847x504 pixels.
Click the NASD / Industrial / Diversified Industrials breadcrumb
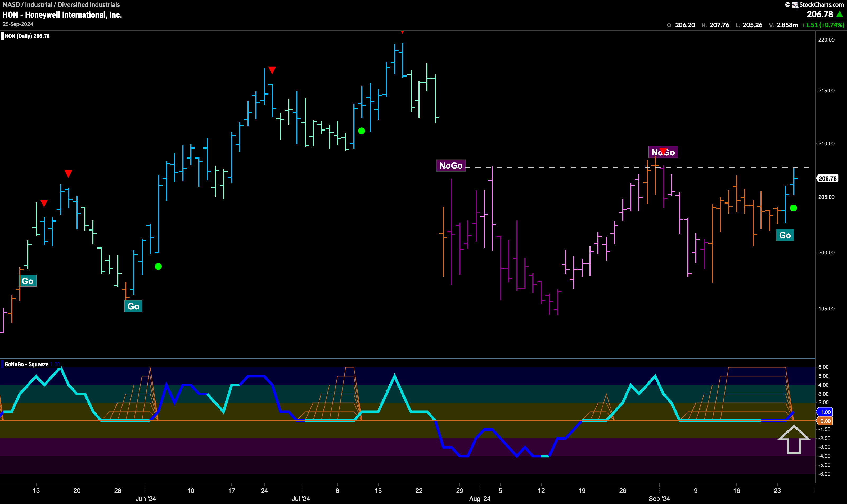[x=61, y=5]
